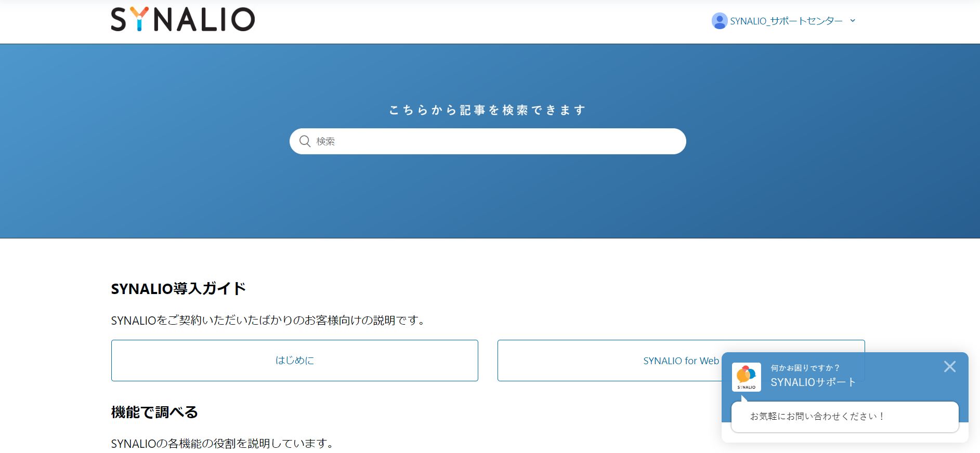
Task: Click the SYNALIO logo in the header
Action: point(183,19)
